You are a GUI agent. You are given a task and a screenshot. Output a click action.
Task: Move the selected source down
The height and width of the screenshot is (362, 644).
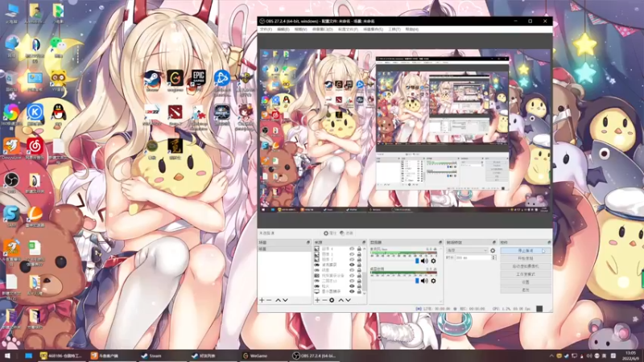[348, 300]
